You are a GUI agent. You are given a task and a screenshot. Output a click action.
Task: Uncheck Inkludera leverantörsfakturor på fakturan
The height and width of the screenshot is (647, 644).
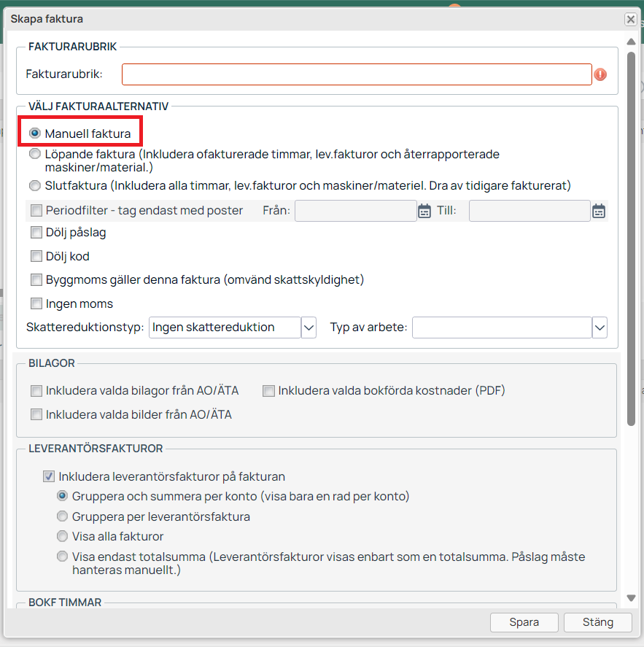coord(49,477)
